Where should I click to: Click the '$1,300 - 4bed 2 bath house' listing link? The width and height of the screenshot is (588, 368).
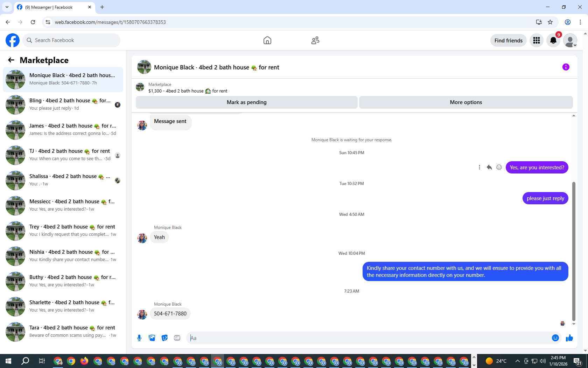(188, 91)
